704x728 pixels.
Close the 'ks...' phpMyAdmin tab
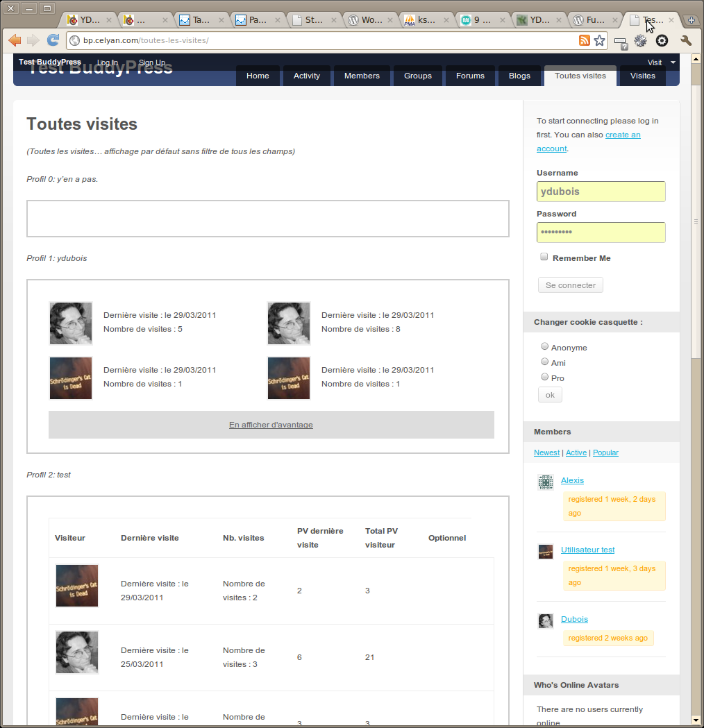(446, 20)
